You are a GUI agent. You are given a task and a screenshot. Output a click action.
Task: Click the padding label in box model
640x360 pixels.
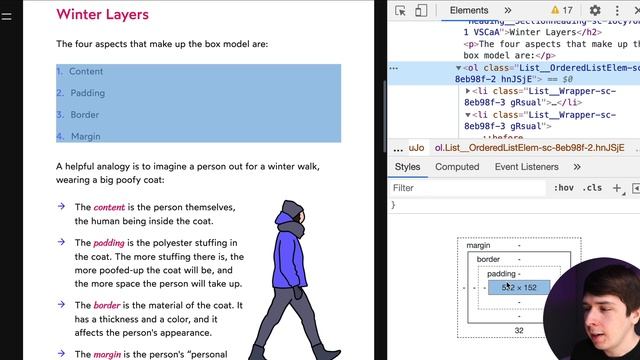click(501, 274)
